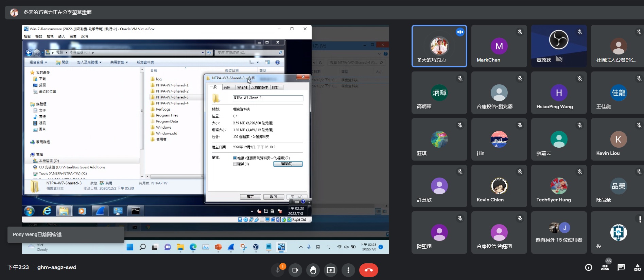This screenshot has height=280, width=644.
Task: Select 下載 in favorites tree
Action: [x=42, y=79]
